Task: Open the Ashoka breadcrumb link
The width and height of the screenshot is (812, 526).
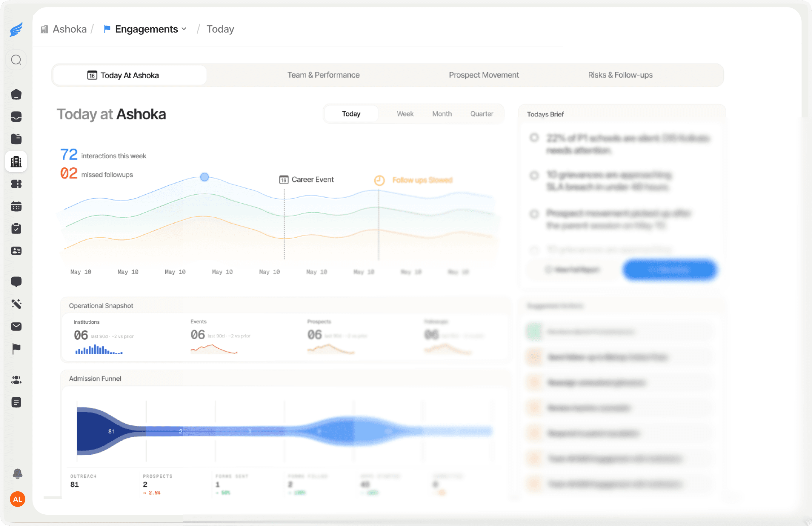Action: click(x=70, y=29)
